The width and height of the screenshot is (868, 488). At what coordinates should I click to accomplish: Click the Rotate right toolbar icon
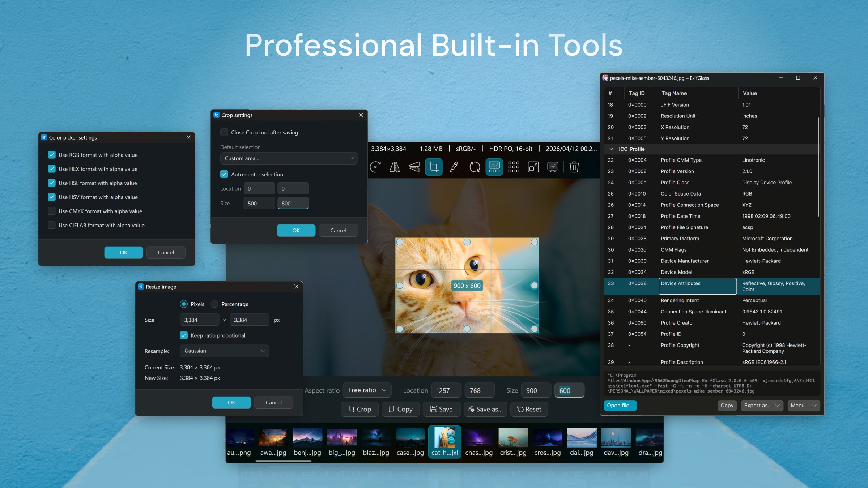pos(375,167)
